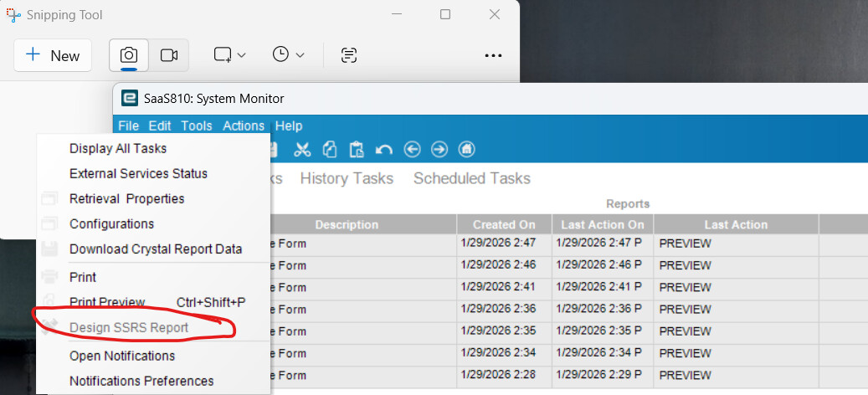Open the History Tasks tab

pos(347,178)
